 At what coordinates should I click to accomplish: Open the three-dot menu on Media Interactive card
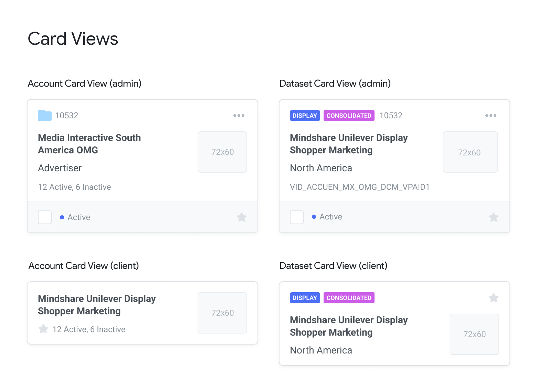pyautogui.click(x=239, y=116)
